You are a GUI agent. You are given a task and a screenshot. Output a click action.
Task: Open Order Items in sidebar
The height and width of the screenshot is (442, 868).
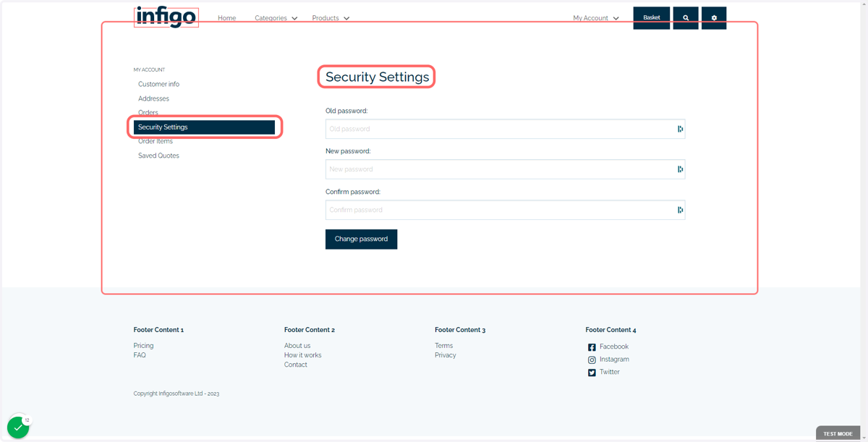click(156, 141)
